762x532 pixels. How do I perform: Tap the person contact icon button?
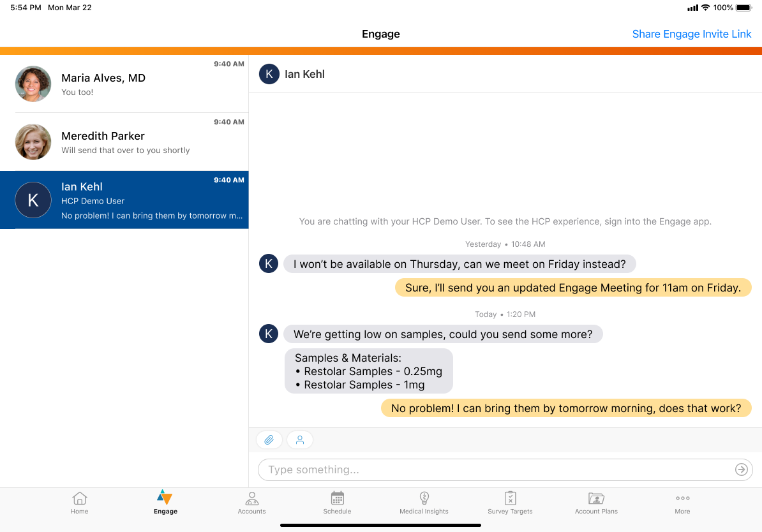(300, 440)
